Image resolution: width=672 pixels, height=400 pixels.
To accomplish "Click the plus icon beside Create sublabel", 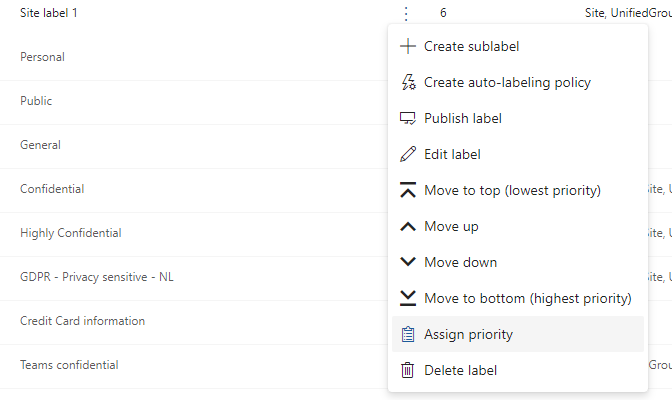I will [x=407, y=46].
